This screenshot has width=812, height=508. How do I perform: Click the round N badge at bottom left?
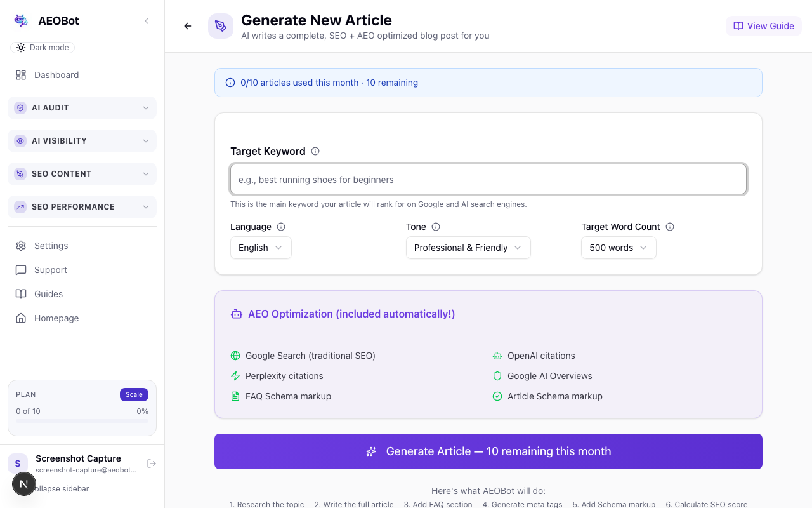click(24, 484)
